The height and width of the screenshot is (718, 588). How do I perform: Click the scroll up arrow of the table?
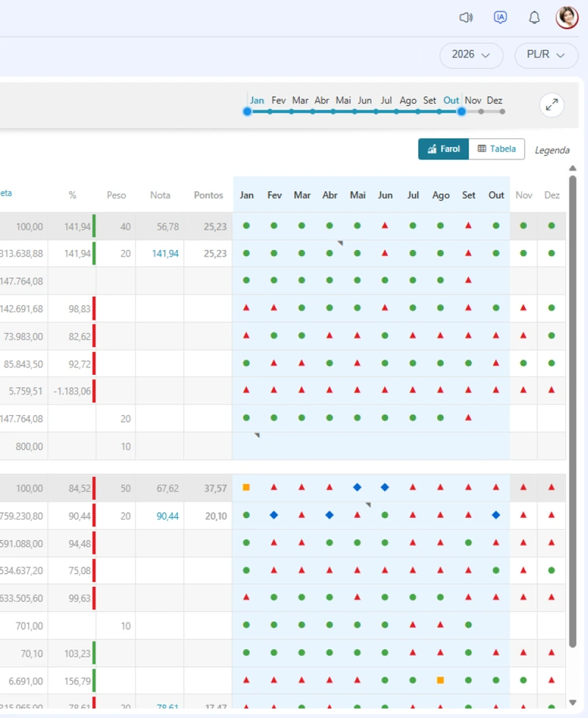(x=573, y=168)
